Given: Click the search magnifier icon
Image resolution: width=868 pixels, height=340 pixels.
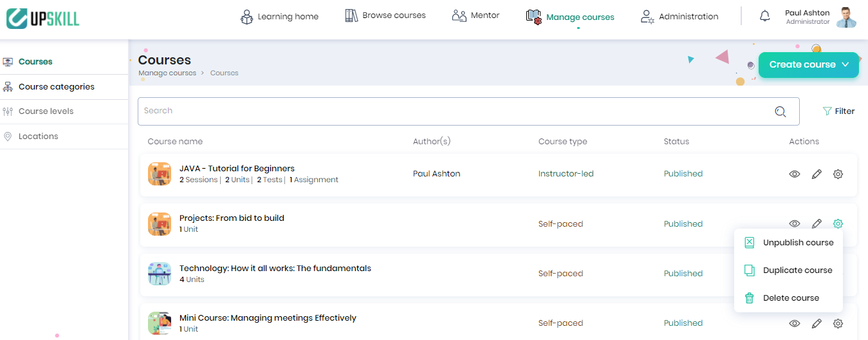Looking at the screenshot, I should (780, 111).
